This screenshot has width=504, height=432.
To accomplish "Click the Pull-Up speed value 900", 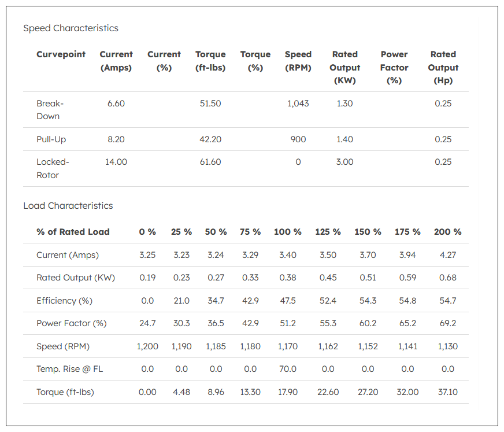I will click(298, 139).
